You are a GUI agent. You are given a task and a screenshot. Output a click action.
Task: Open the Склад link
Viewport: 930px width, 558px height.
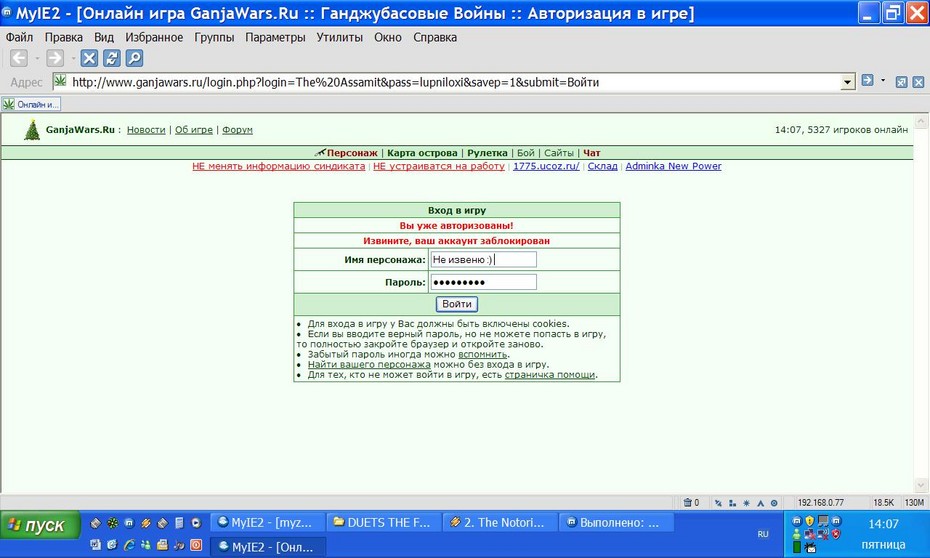[603, 166]
